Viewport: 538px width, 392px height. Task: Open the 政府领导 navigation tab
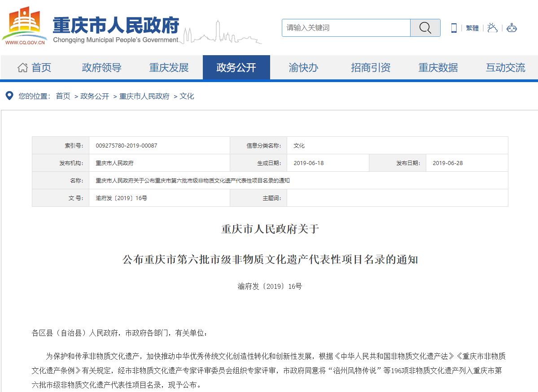coord(101,68)
